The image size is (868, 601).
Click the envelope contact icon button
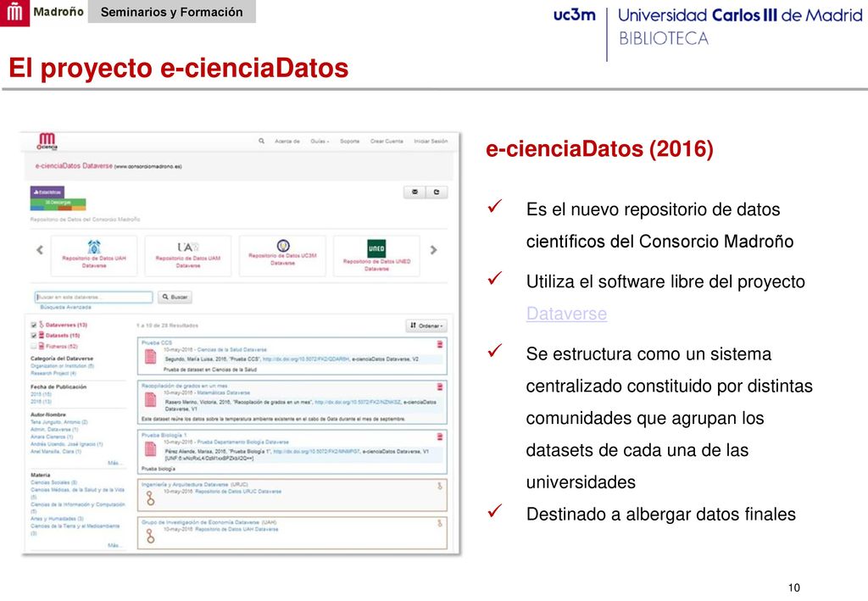(x=415, y=192)
